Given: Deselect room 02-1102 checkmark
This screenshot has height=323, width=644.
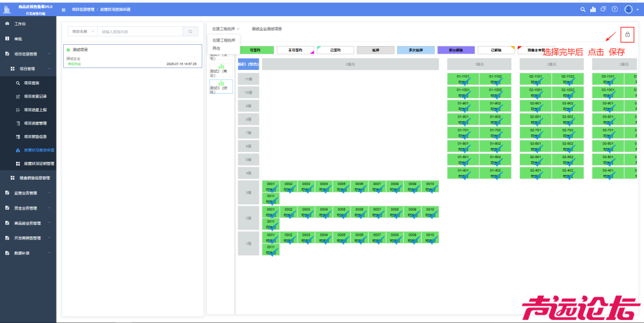Looking at the screenshot, I should point(567,79).
